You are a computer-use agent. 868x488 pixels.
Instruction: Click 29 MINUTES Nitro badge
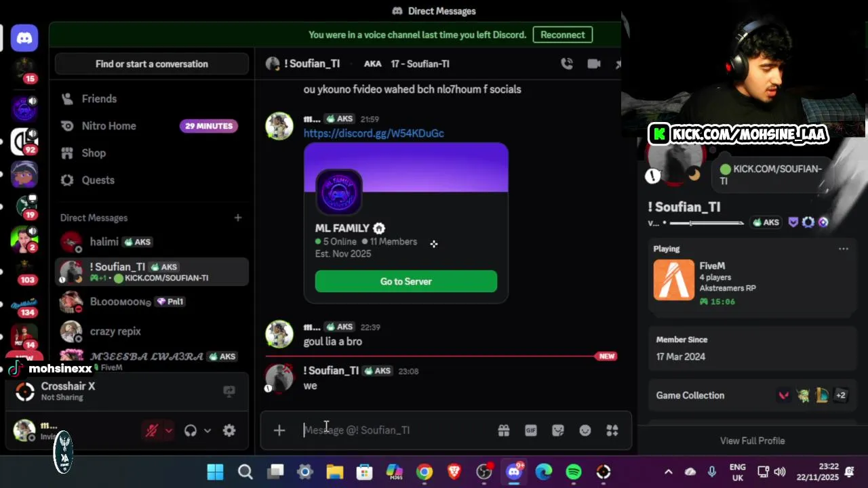209,126
